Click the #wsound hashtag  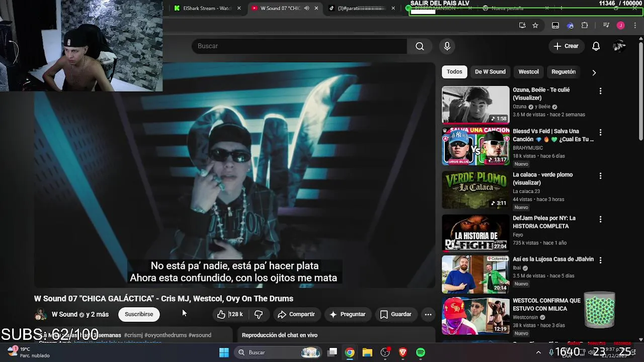[x=200, y=335]
